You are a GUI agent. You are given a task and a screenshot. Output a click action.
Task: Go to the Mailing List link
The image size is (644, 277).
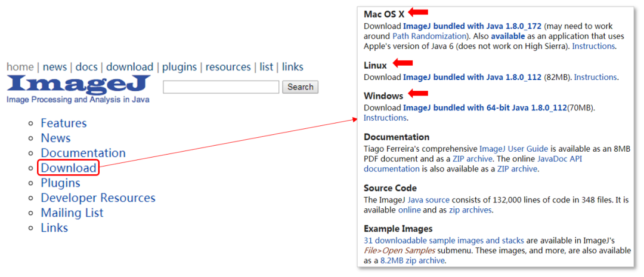[x=72, y=213]
